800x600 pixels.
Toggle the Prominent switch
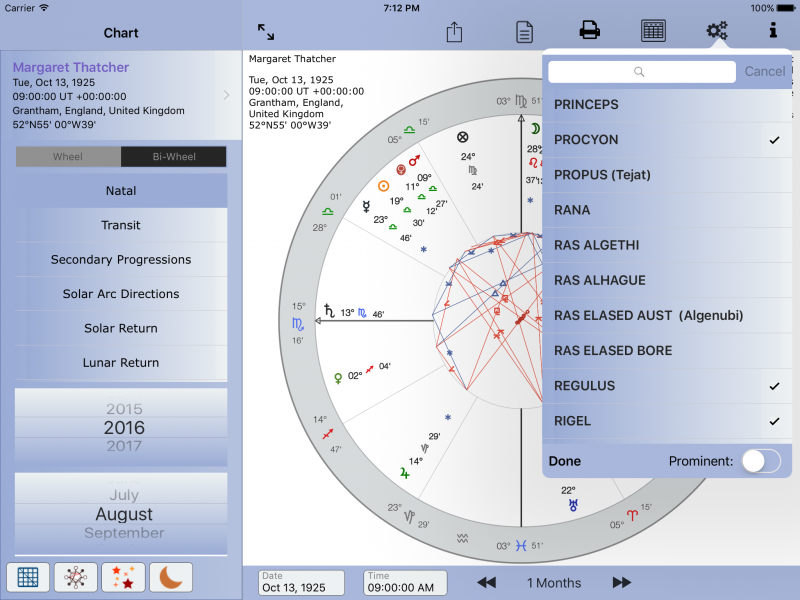coord(761,461)
